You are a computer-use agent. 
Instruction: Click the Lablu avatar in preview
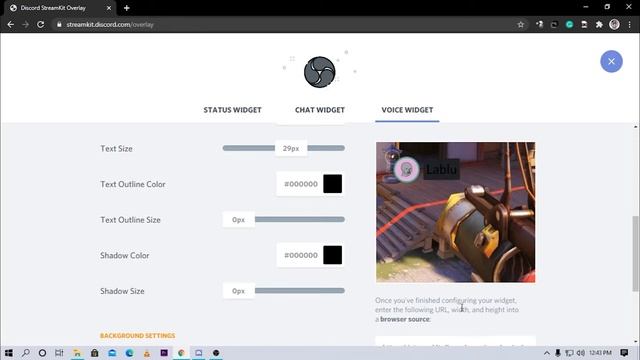click(x=407, y=169)
